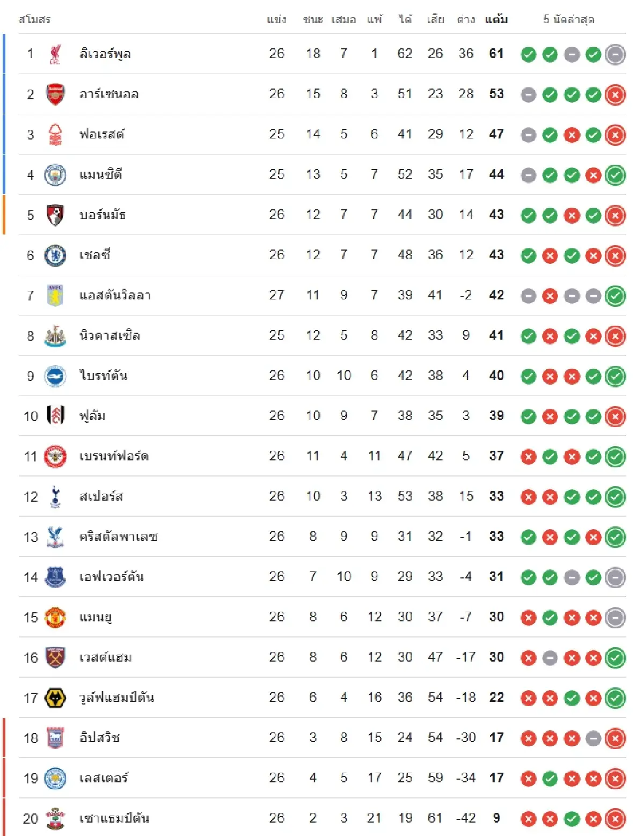Click the Manchester United crest
Viewport: 644px width, 836px height.
(x=55, y=617)
